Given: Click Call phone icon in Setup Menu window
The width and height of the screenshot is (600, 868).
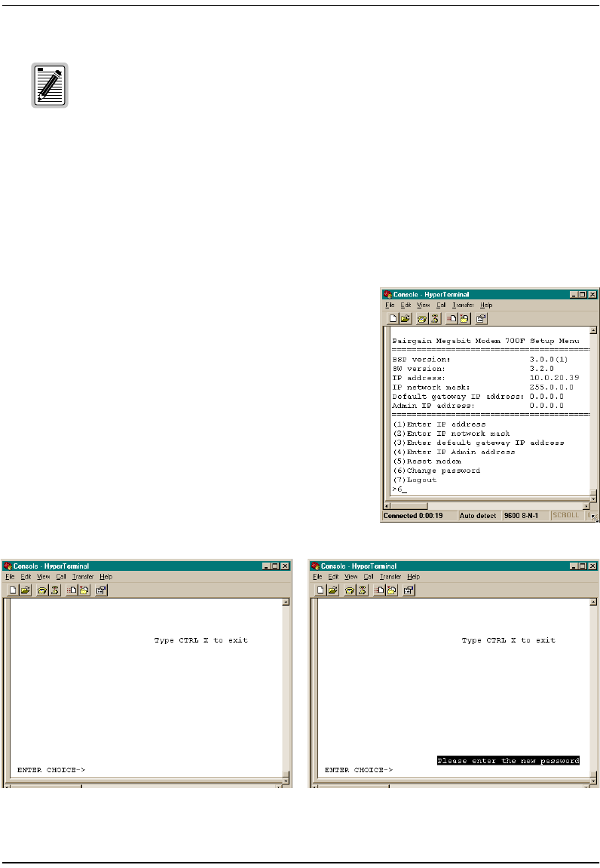Looking at the screenshot, I should (x=422, y=318).
